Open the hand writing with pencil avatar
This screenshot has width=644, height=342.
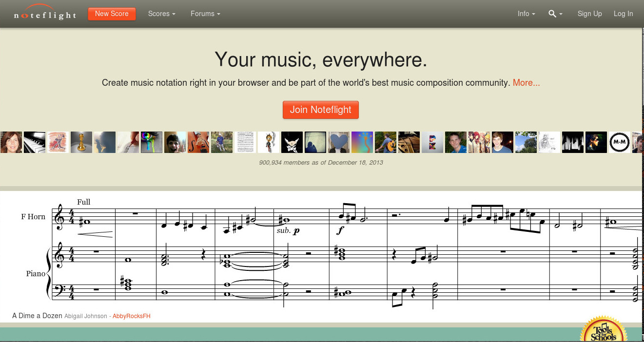click(x=128, y=142)
